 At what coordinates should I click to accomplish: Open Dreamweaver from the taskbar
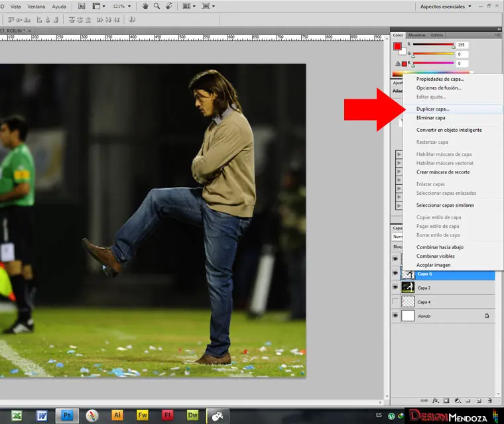pos(192,415)
